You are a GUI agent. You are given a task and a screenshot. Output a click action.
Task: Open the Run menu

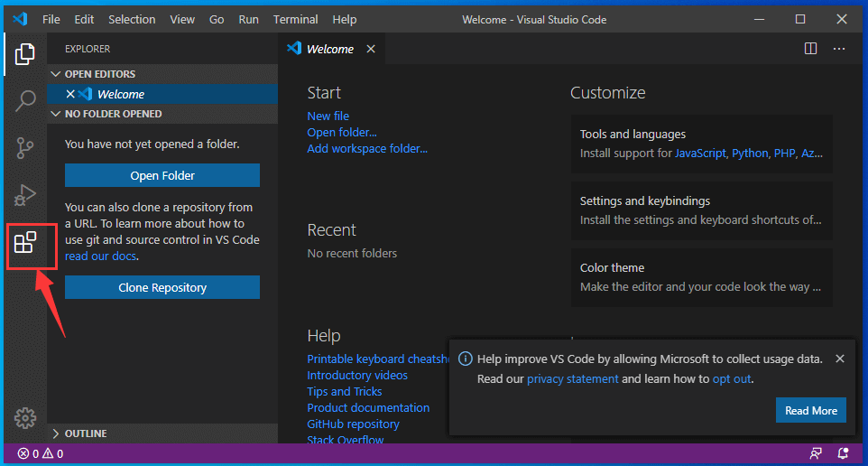click(248, 19)
